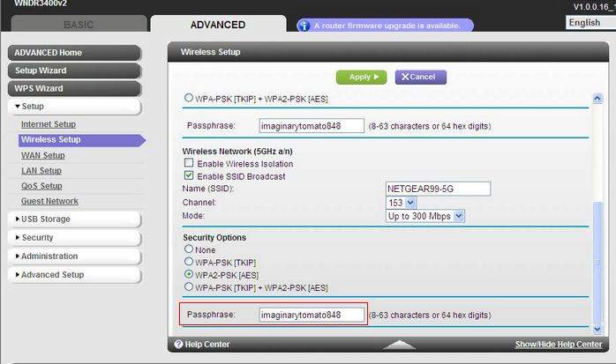Open the Channel 153 dropdown

pos(402,203)
